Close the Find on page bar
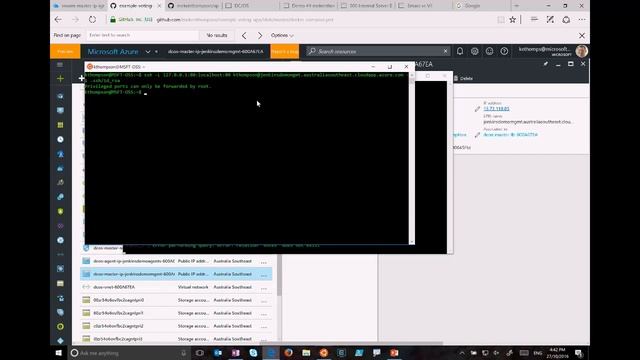 pyautogui.click(x=582, y=36)
